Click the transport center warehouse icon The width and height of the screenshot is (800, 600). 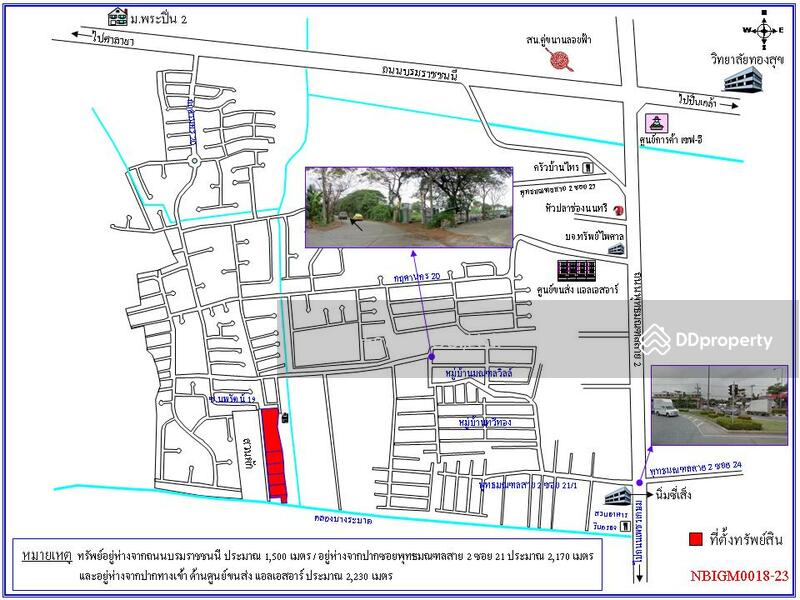coord(577,271)
